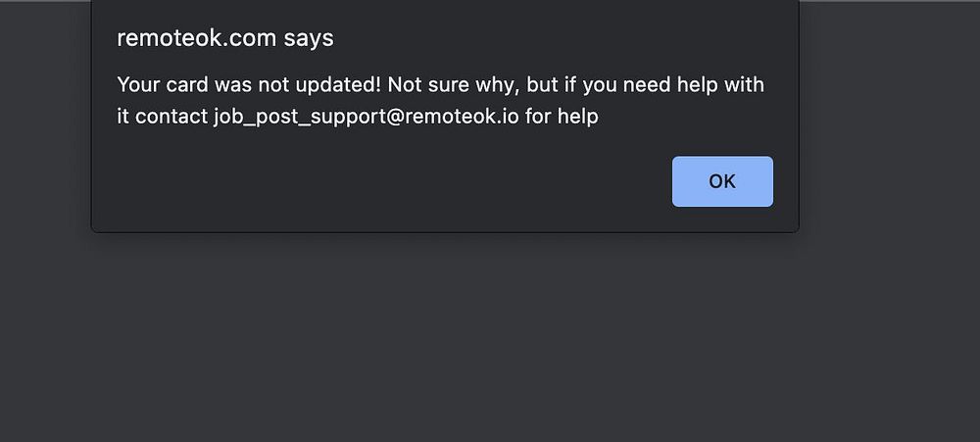Click the OK button in the alert

point(722,181)
